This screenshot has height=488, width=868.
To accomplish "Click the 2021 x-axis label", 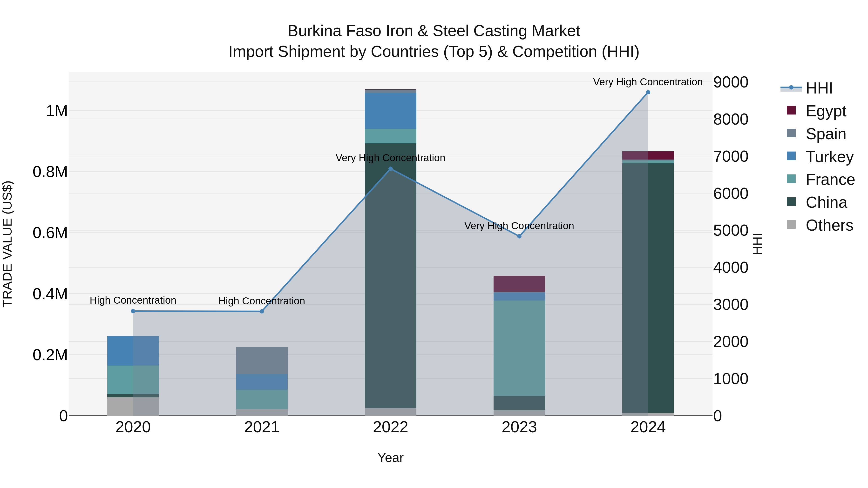I will coord(262,427).
